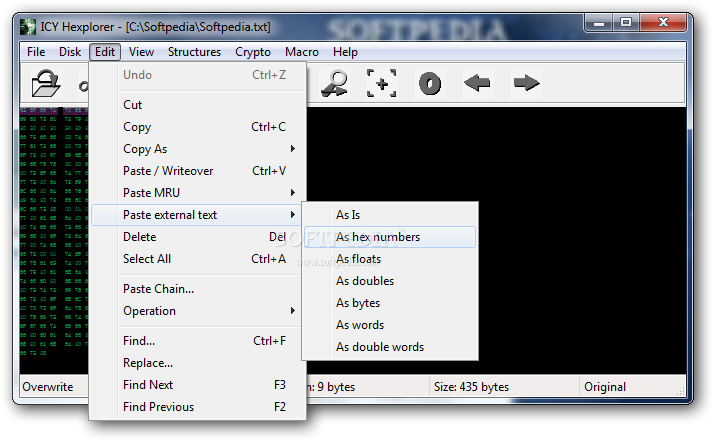Open the Disk menu
The height and width of the screenshot is (441, 714).
pos(70,52)
